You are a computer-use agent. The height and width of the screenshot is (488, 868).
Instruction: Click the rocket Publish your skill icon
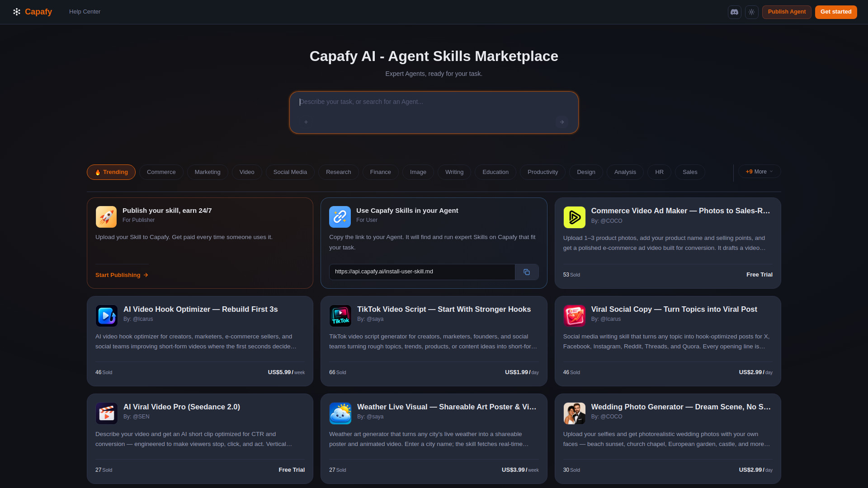pyautogui.click(x=106, y=217)
